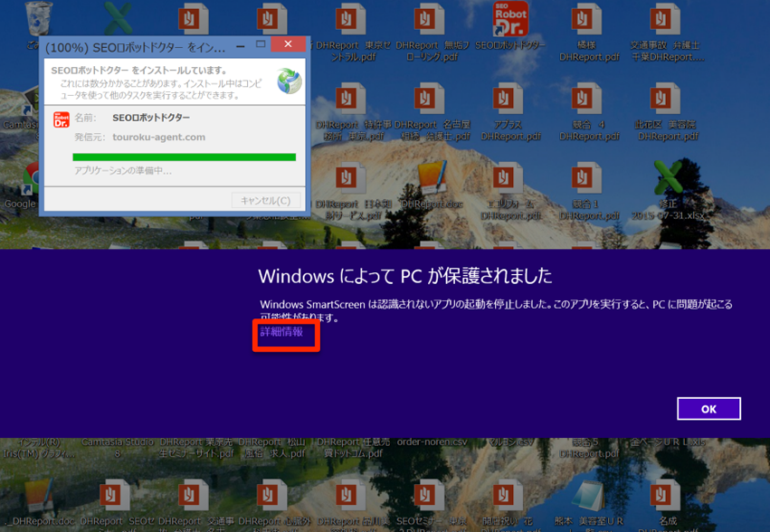This screenshot has width=770, height=532.
Task: Click the 全ページURL.xls file label
Action: click(x=668, y=442)
